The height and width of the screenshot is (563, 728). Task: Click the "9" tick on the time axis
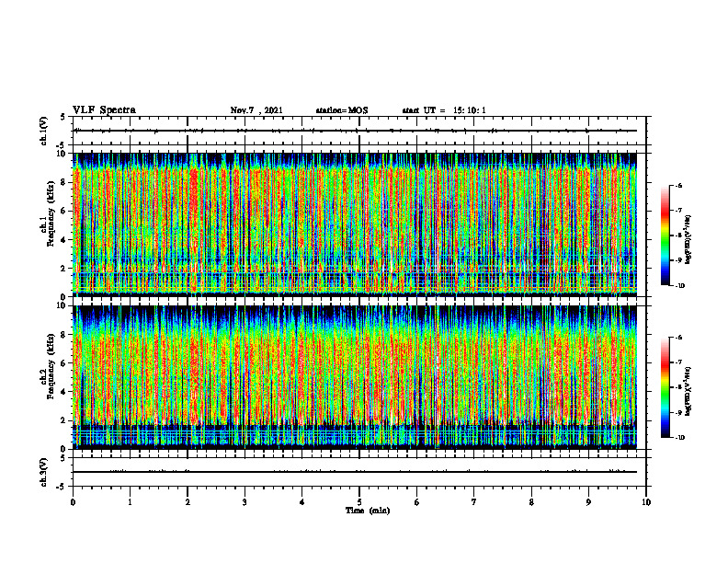pos(588,502)
